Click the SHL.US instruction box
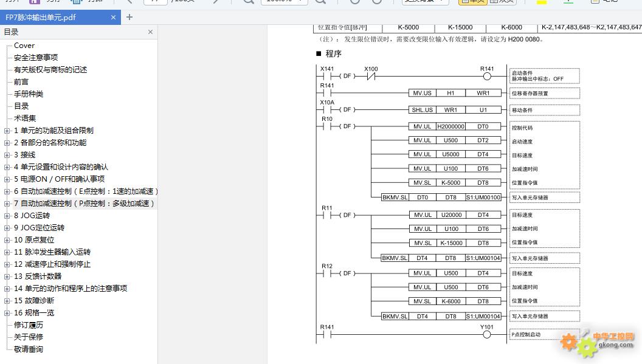This screenshot has height=364, width=642. click(422, 110)
